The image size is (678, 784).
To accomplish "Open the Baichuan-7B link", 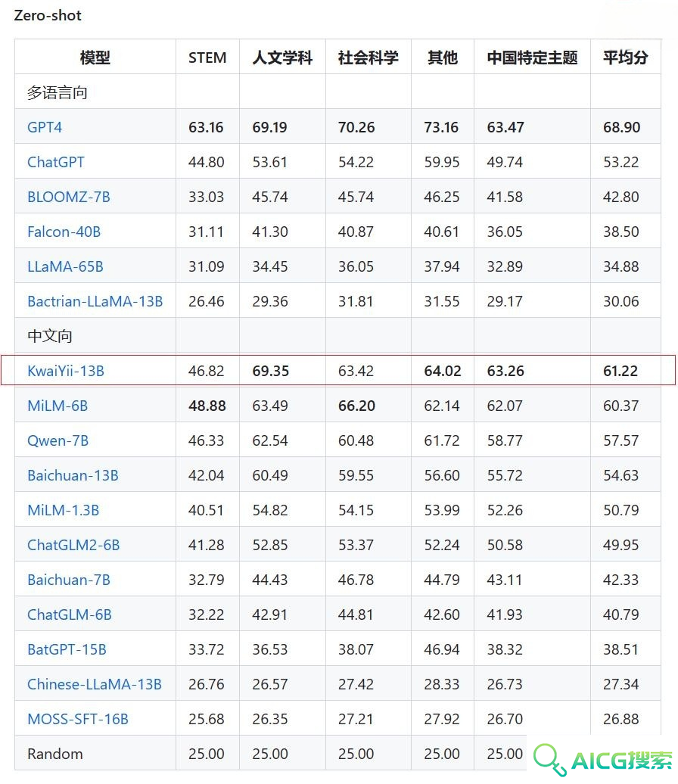I will pos(69,580).
